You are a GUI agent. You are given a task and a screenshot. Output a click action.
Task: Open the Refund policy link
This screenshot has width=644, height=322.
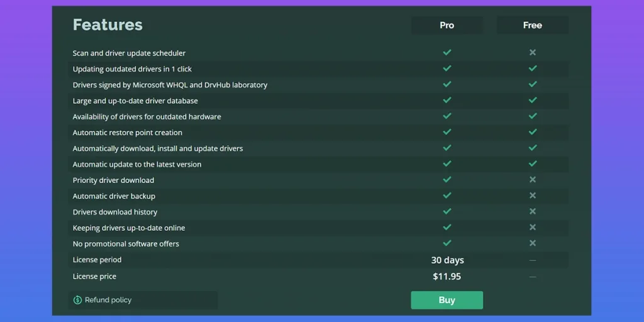tap(108, 300)
